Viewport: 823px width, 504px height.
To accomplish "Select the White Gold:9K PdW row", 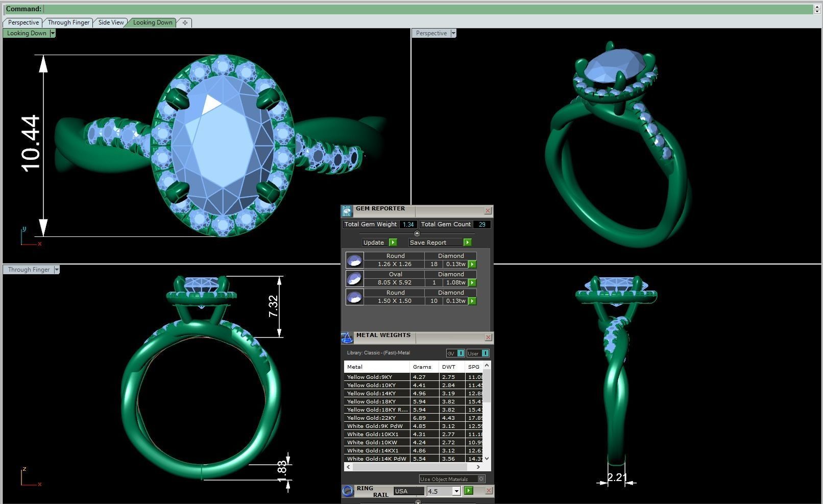I will point(414,426).
